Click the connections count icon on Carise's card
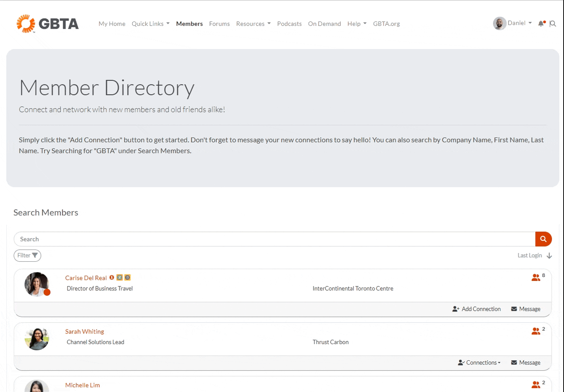 pyautogui.click(x=536, y=277)
